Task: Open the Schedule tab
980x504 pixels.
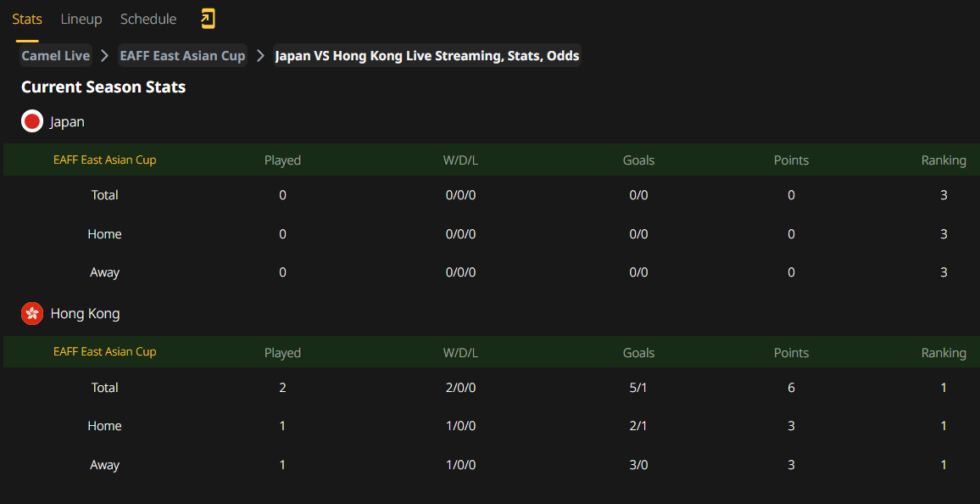Action: (x=148, y=20)
